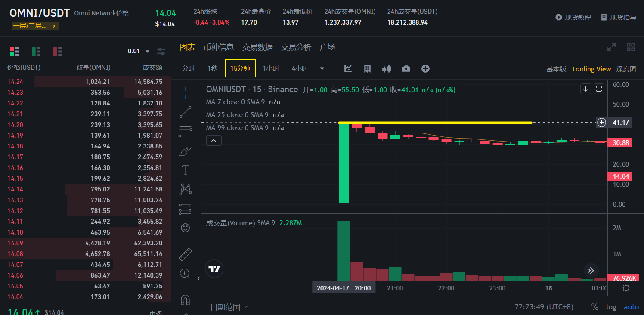
Task: Open the 0.01 price precision dropdown
Action: click(139, 52)
